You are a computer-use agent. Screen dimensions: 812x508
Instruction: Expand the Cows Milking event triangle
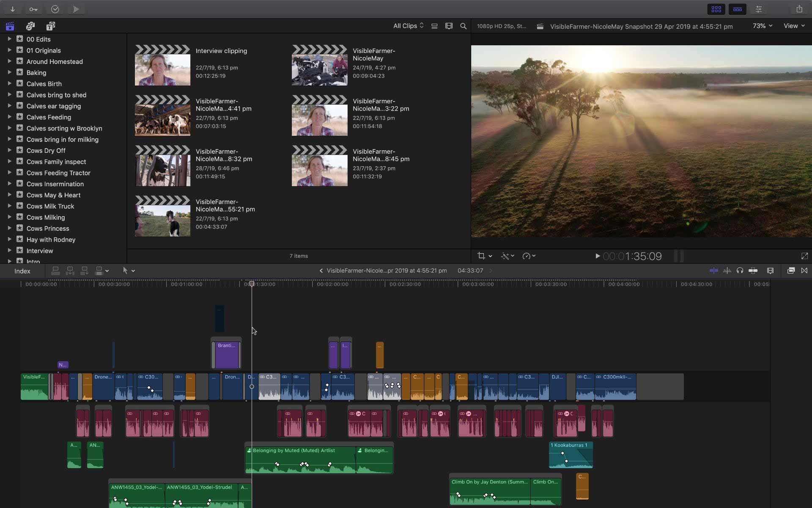(9, 217)
